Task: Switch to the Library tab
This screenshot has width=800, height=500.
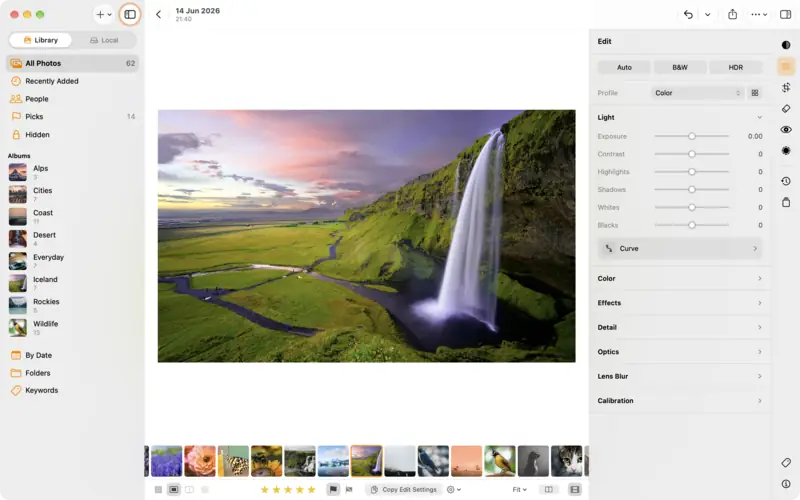Action: coord(41,40)
